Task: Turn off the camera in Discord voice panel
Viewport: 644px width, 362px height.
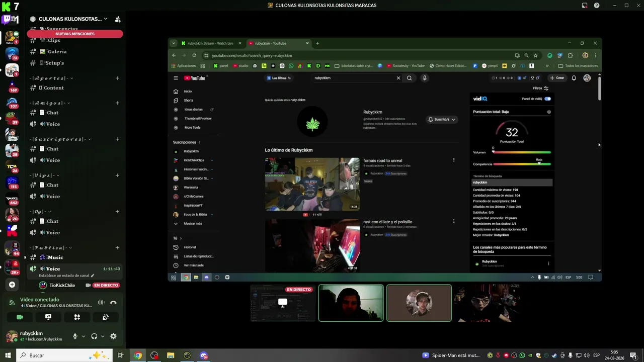Action: click(x=20, y=317)
